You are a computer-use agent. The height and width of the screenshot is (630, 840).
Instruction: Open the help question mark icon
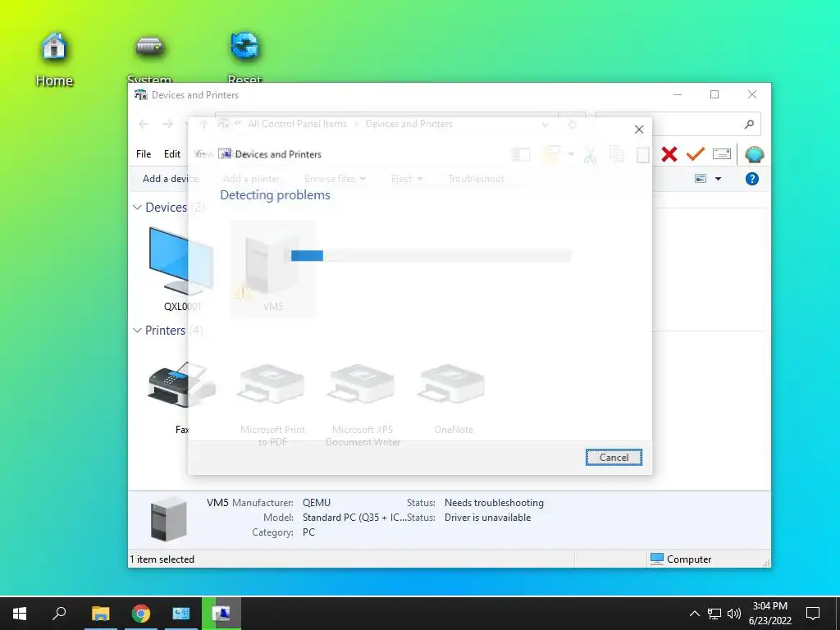pyautogui.click(x=751, y=178)
